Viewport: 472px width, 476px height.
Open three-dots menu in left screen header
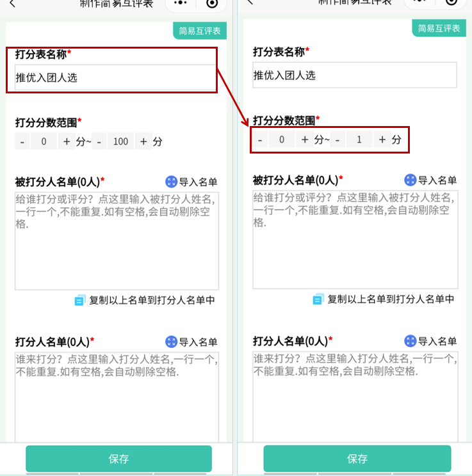[x=181, y=3]
